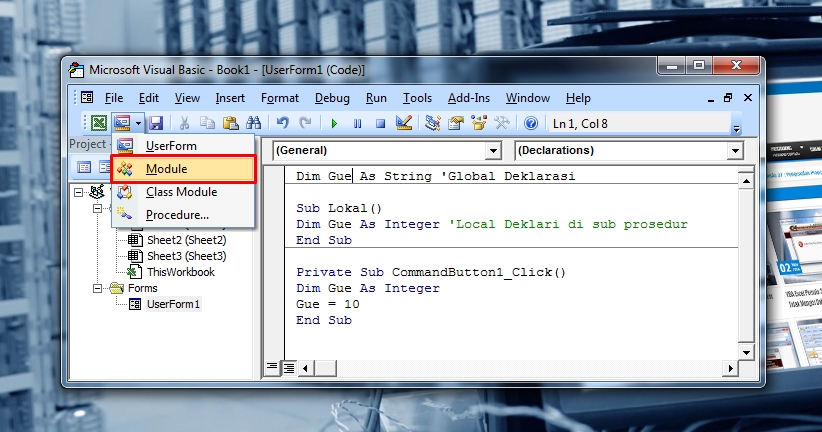Click the 'Gue = 10' code line

(x=328, y=304)
